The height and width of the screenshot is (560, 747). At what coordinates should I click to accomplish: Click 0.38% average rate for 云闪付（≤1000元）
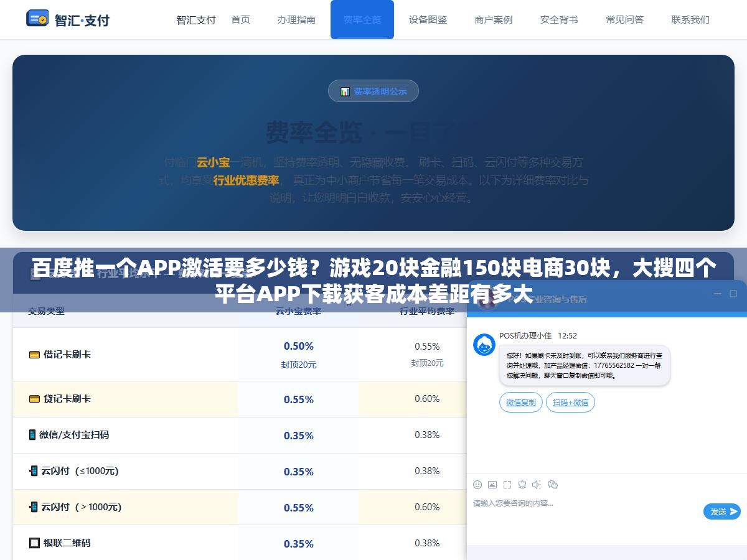click(427, 471)
